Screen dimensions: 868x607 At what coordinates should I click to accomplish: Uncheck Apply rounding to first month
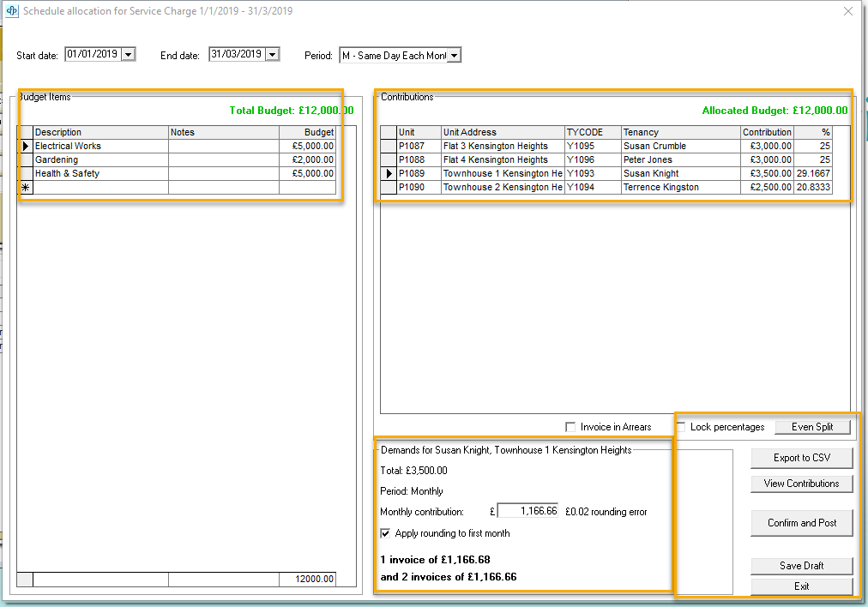385,533
